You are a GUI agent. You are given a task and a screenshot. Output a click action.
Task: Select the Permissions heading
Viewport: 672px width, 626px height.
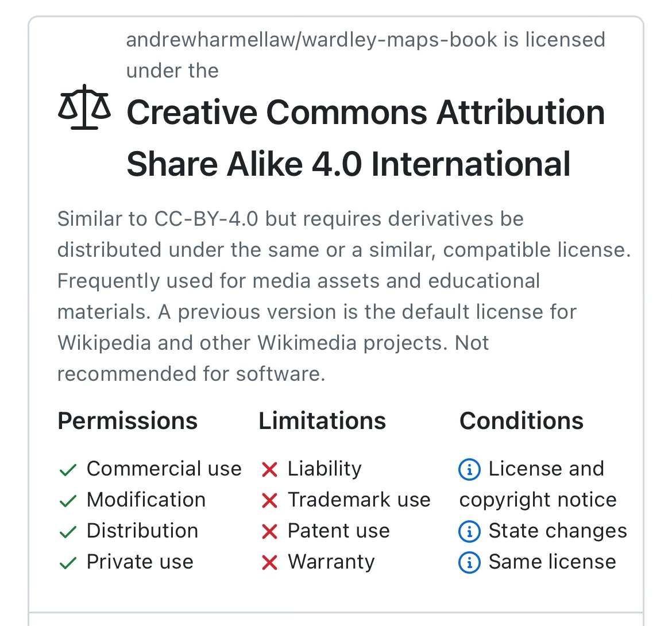(128, 421)
